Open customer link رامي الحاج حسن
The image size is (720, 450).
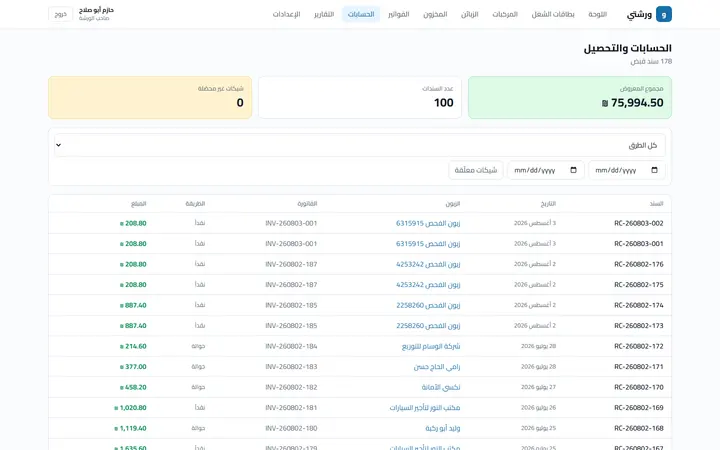(x=437, y=366)
